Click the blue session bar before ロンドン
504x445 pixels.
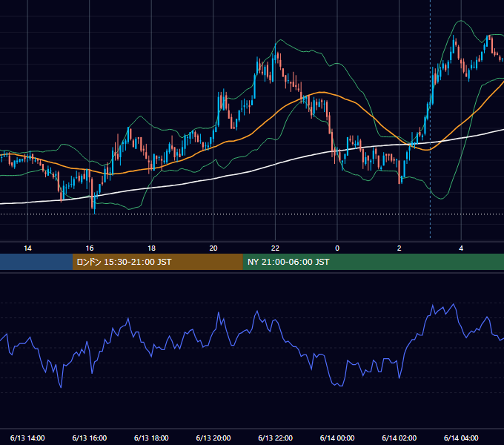tap(36, 262)
